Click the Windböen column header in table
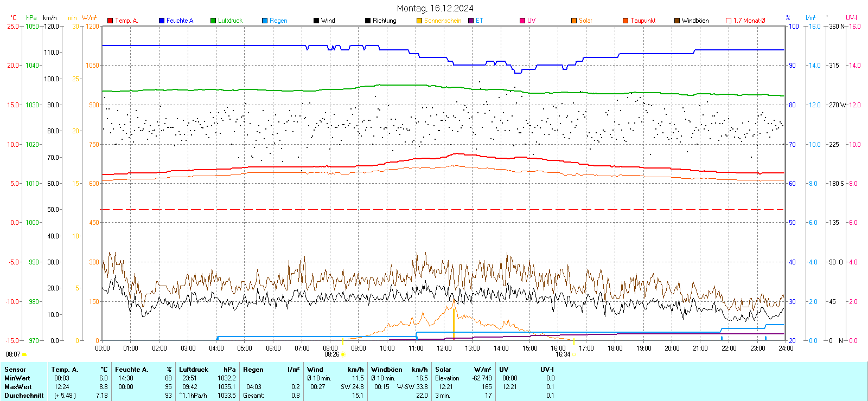Image resolution: width=868 pixels, height=401 pixels. pos(387,370)
